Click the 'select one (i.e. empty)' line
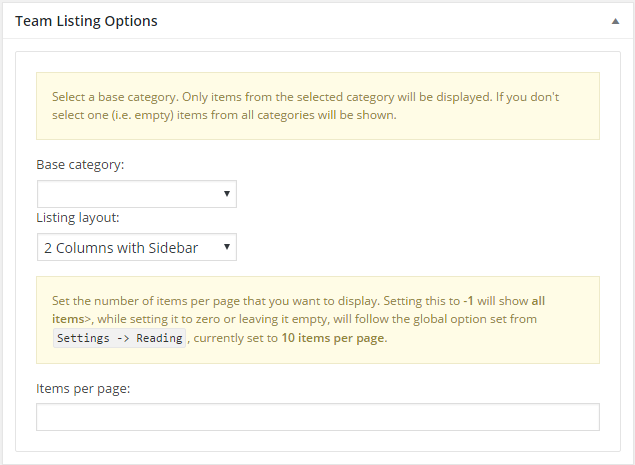 pyautogui.click(x=224, y=115)
